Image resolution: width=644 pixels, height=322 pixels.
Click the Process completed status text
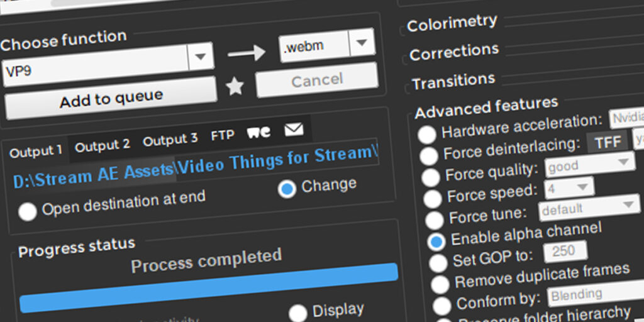coord(206,260)
